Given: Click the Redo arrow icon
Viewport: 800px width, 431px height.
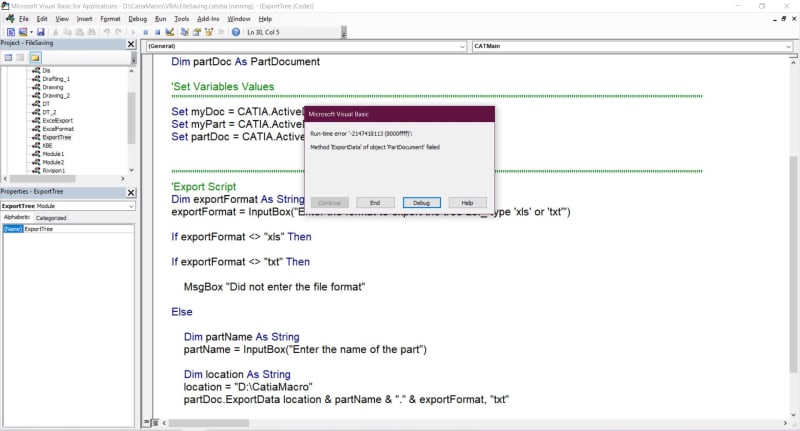Looking at the screenshot, I should 118,32.
